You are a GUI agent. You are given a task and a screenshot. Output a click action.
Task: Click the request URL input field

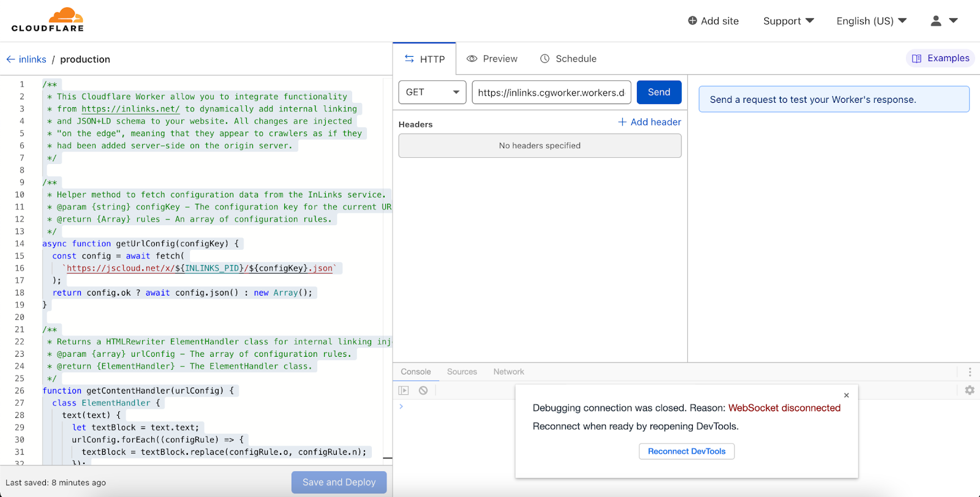[x=551, y=92]
